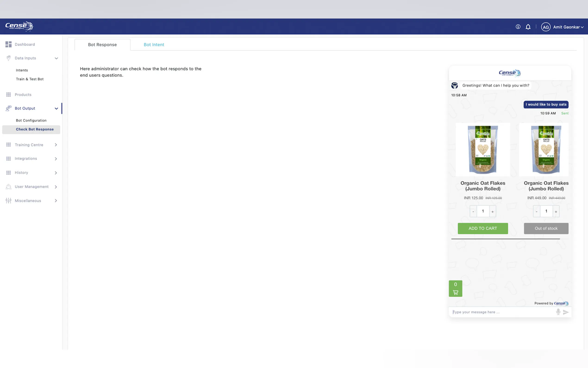Click the info icon in header

pos(518,27)
